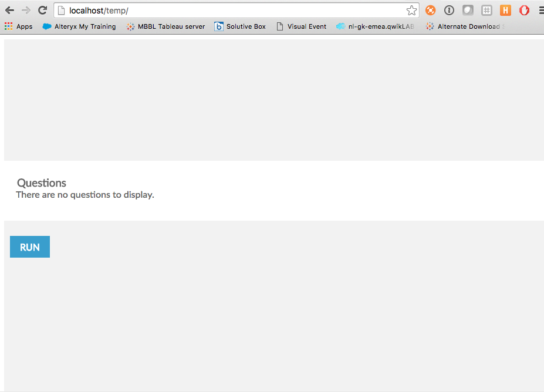
Task: Open the Apps shortcut on the bookmarks bar
Action: (x=18, y=26)
